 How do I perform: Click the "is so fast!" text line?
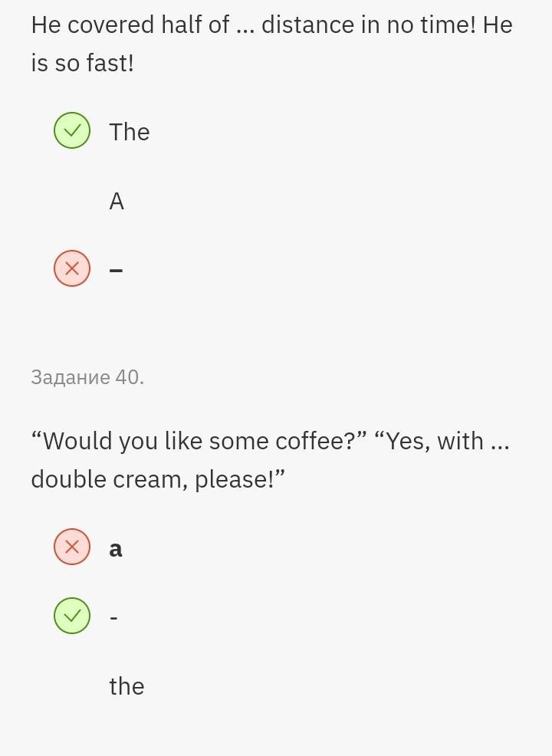point(82,64)
